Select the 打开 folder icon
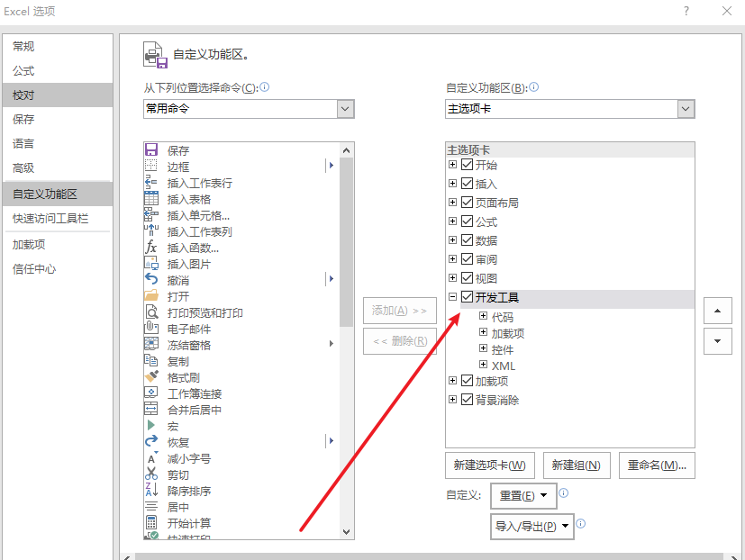Screen dimensions: 745x560 (x=151, y=296)
